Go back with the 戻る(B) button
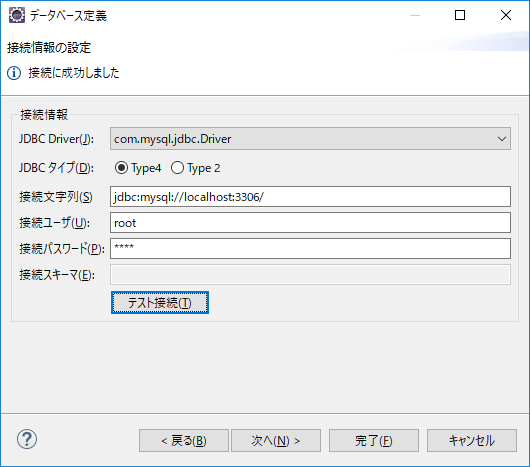The width and height of the screenshot is (530, 467). coord(184,441)
